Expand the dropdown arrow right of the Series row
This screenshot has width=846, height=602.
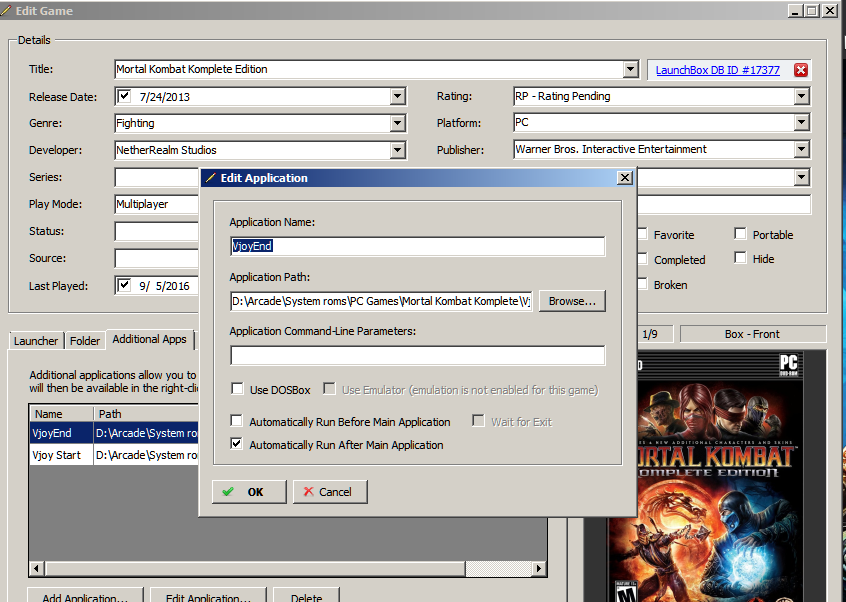point(801,177)
